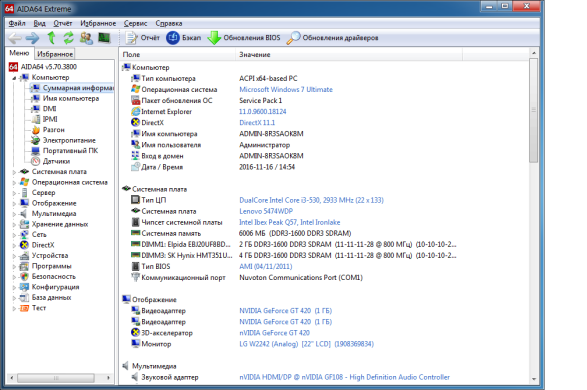Image resolution: width=587 pixels, height=390 pixels.
Task: Click Обновления драйверов toolbar button
Action: tap(332, 37)
